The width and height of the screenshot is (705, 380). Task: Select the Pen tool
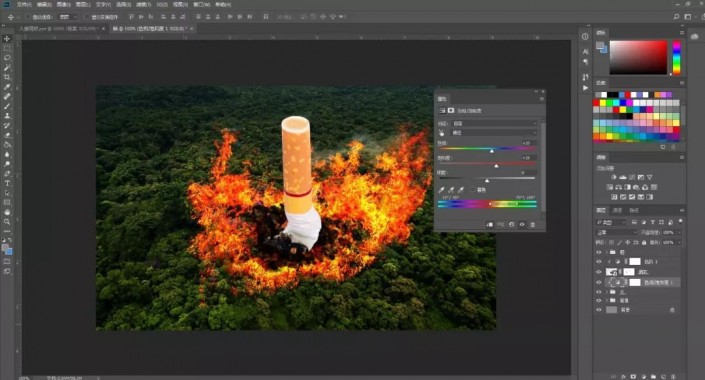pos(7,174)
